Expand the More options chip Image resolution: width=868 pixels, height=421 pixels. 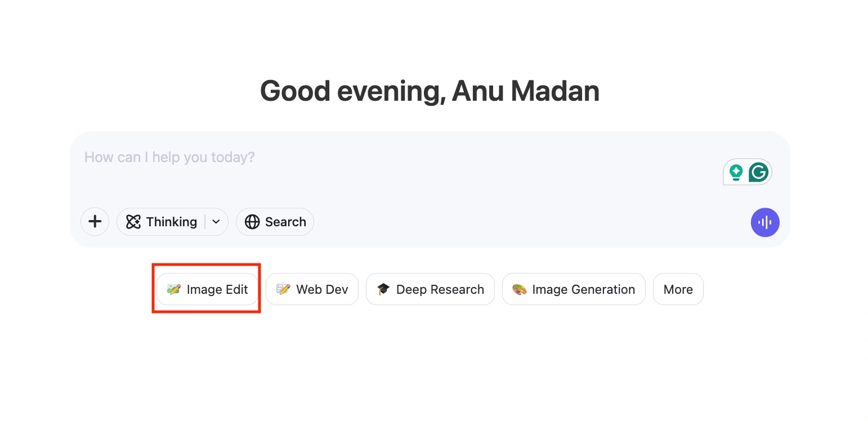(x=678, y=289)
